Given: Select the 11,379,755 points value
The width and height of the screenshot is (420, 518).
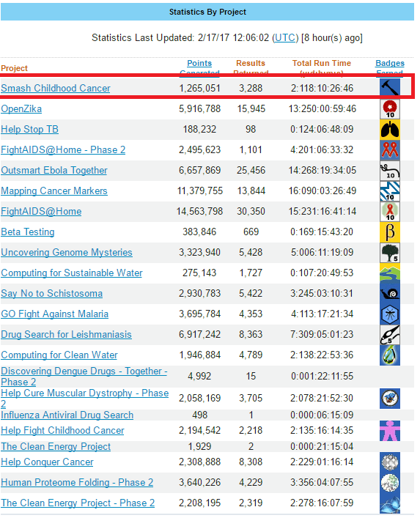Looking at the screenshot, I should point(200,190).
